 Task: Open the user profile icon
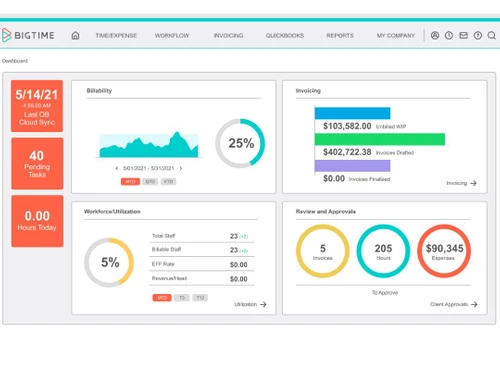coord(435,35)
